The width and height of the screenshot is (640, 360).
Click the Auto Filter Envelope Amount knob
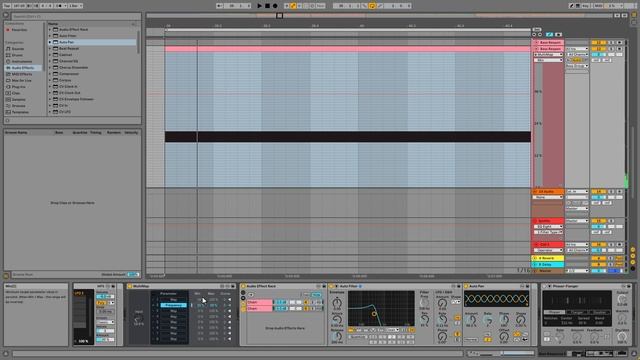337,303
